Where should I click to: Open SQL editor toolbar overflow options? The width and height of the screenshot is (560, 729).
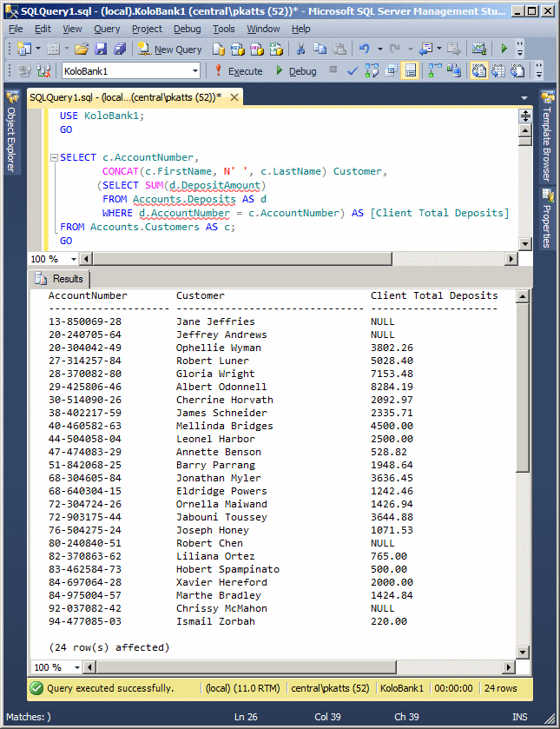point(538,70)
